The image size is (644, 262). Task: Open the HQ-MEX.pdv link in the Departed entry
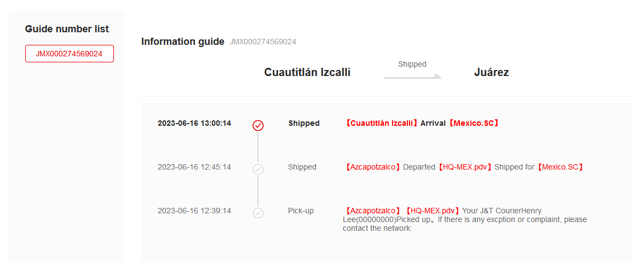click(x=465, y=167)
